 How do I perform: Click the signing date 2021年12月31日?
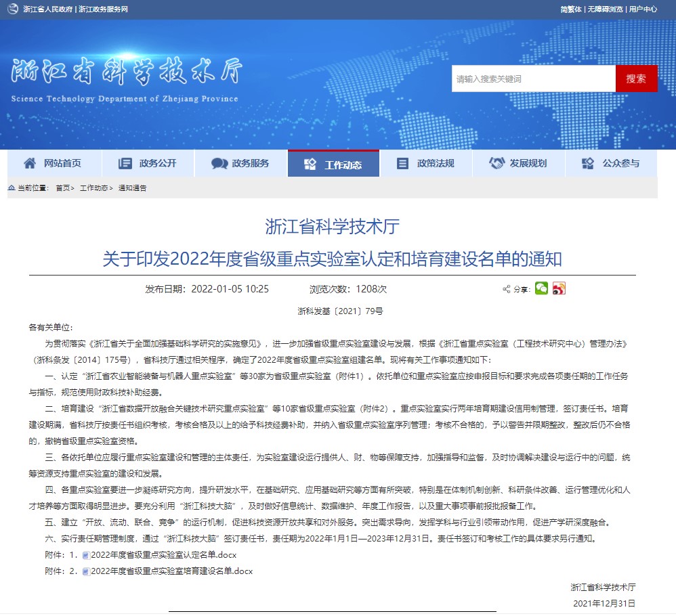(x=604, y=604)
